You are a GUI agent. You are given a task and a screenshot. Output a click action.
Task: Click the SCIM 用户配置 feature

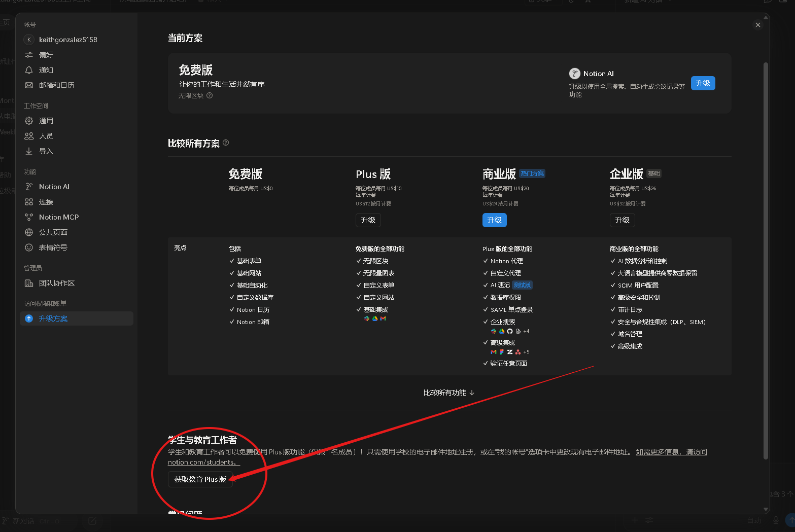638,285
